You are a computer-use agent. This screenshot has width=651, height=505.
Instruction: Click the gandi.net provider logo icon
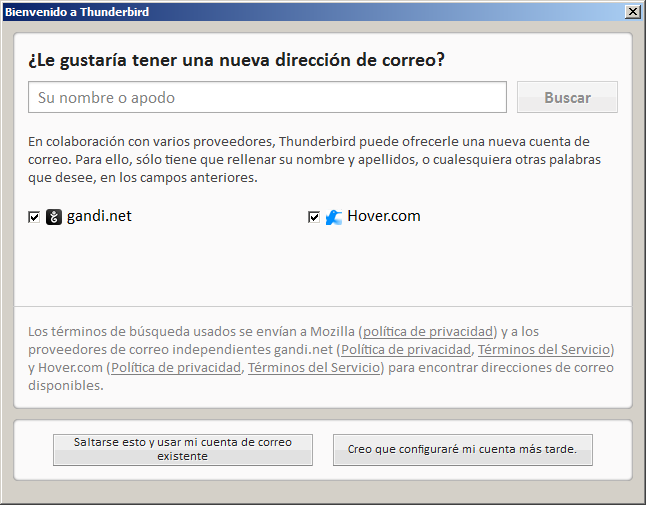pos(54,217)
